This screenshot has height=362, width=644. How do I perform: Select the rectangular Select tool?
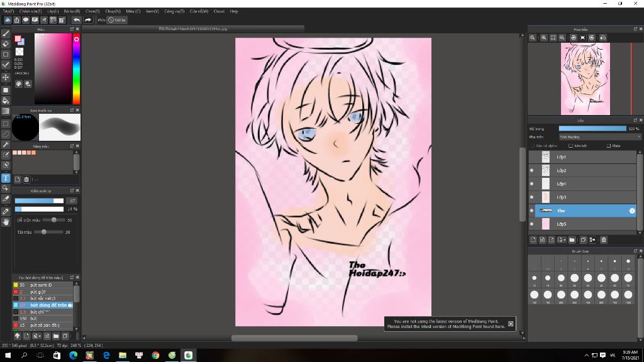(x=6, y=124)
